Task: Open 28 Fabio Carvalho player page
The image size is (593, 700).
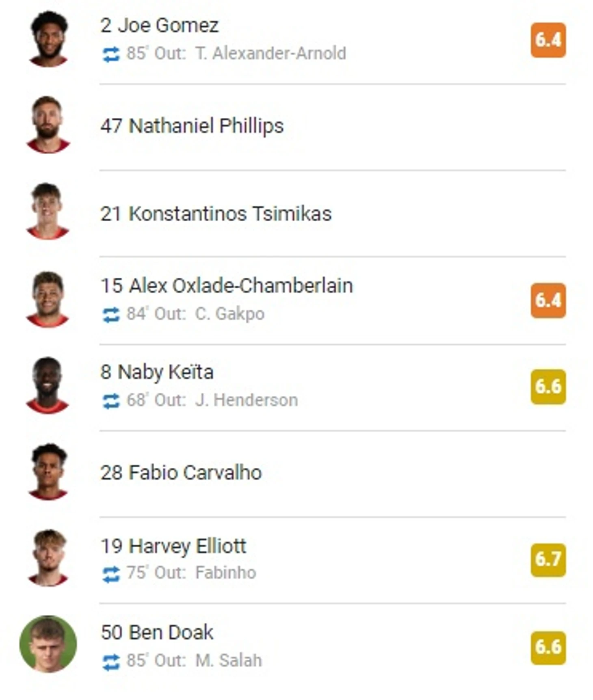Action: tap(181, 473)
